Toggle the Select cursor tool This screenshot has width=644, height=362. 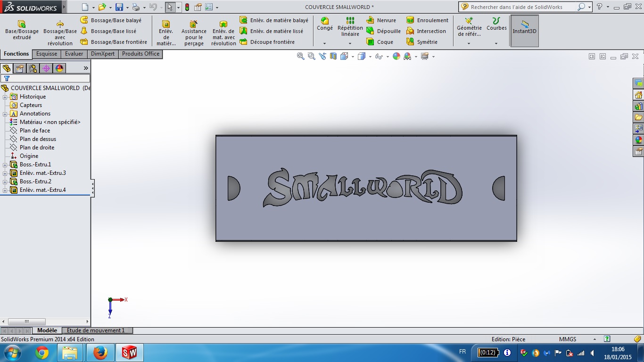170,7
